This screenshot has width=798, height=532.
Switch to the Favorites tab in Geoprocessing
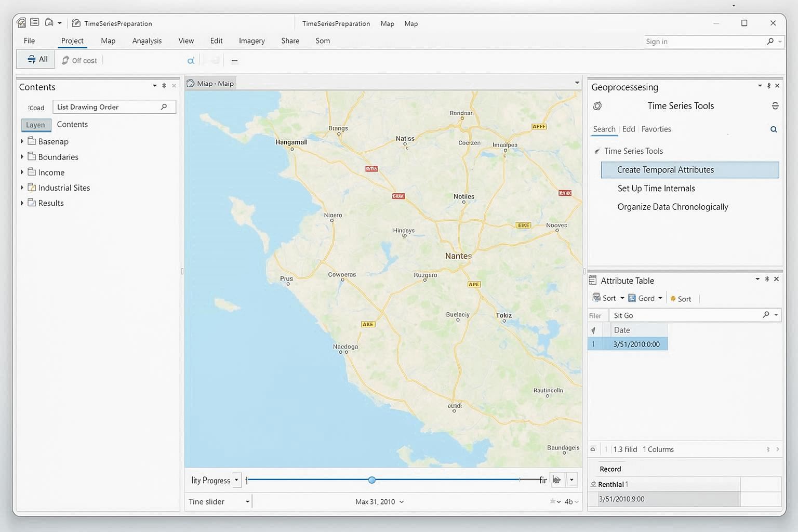click(x=656, y=129)
